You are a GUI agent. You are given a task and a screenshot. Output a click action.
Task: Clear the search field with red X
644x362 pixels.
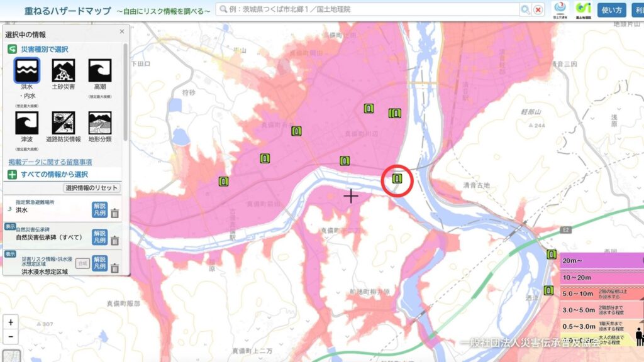coord(538,9)
